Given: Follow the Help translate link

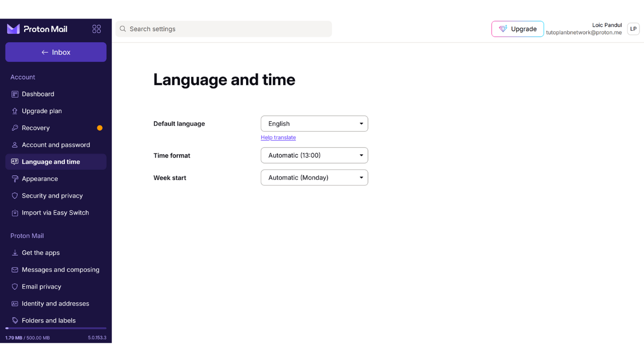Looking at the screenshot, I should coord(278,138).
